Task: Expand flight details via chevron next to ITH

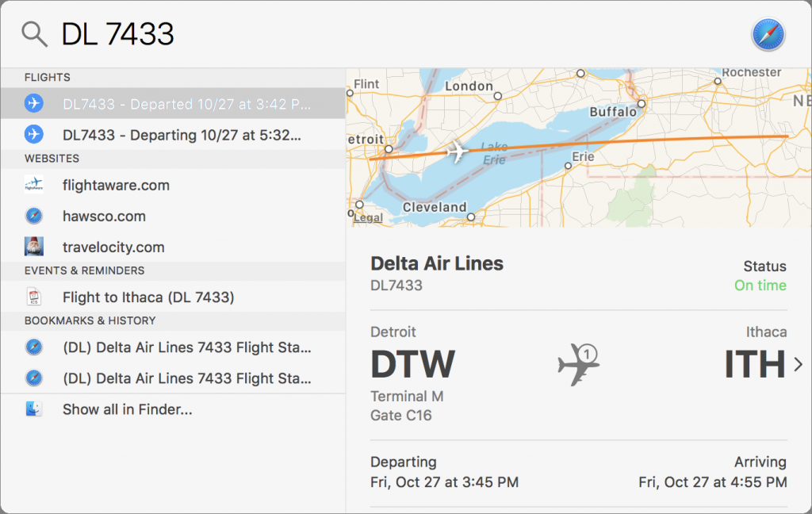Action: pyautogui.click(x=798, y=364)
